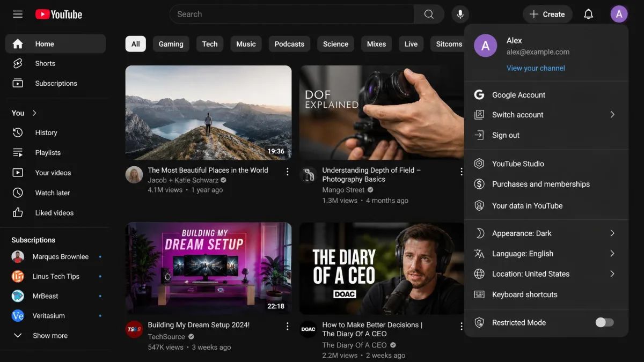Click the Diary Of A CEO channel avatar
Image resolution: width=644 pixels, height=362 pixels.
click(308, 329)
